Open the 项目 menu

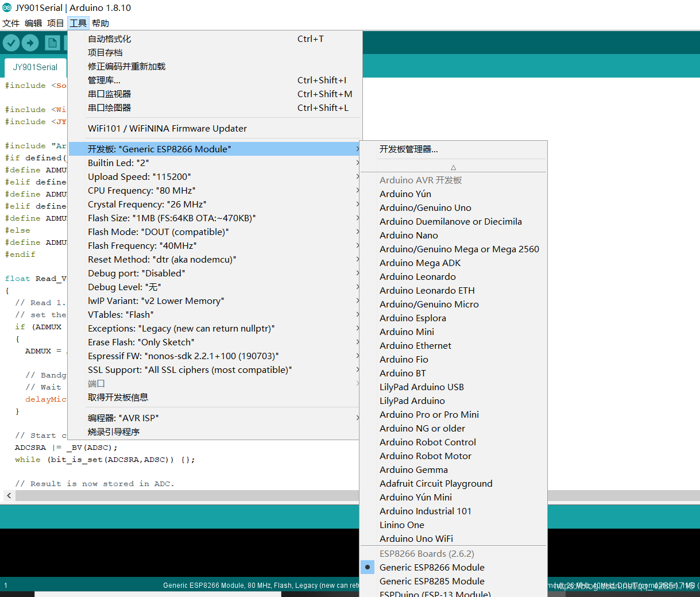click(56, 24)
